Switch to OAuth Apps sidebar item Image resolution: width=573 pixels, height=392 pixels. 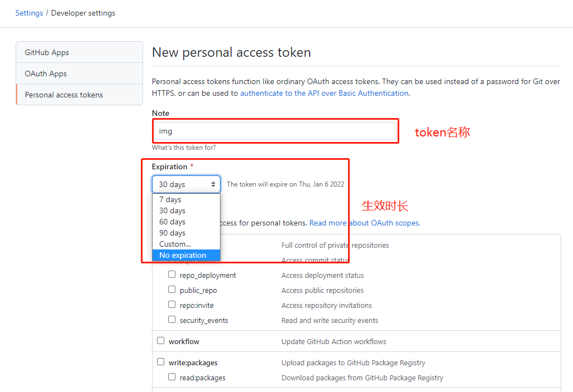point(46,73)
